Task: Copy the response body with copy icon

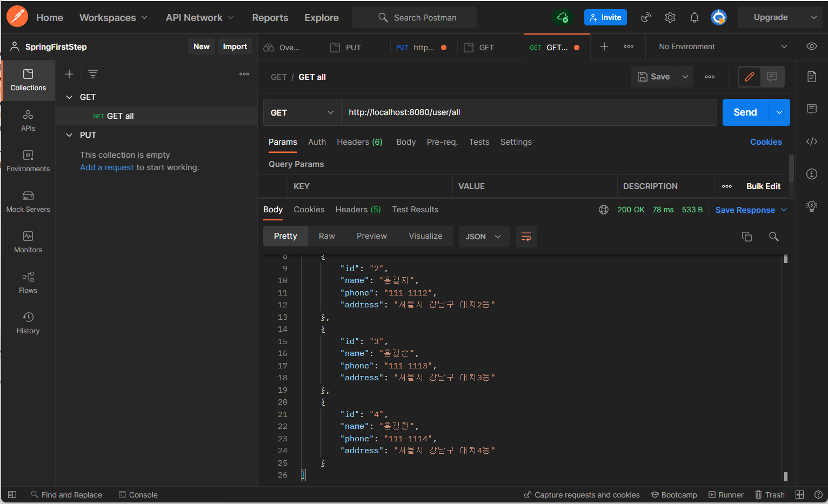Action: point(747,237)
